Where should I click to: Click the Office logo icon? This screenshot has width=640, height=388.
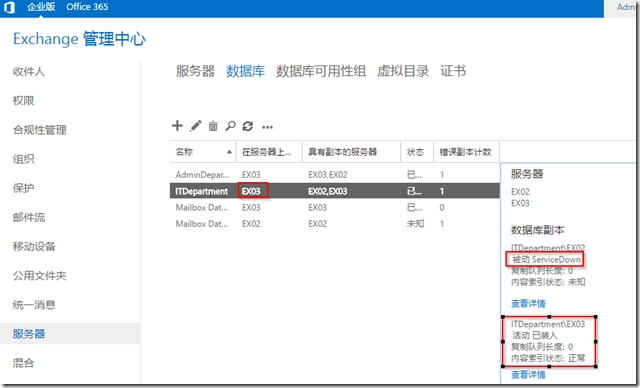coord(9,7)
